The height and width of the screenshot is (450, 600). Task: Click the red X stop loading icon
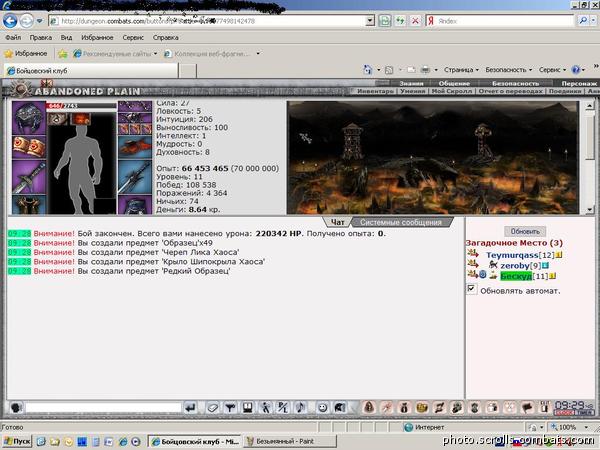coord(415,21)
